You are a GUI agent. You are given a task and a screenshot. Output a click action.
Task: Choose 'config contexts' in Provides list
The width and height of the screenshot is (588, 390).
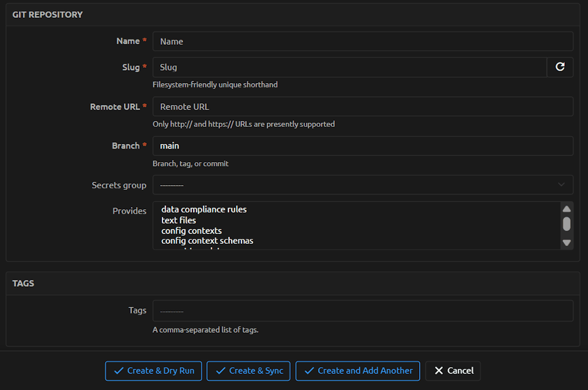click(x=191, y=231)
